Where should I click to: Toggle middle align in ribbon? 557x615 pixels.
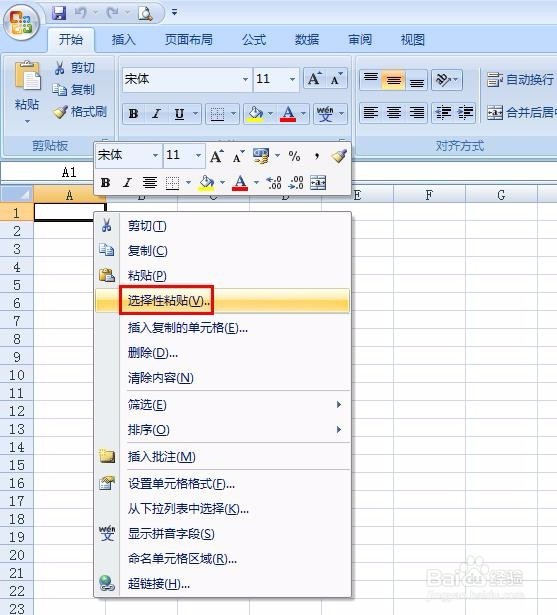click(x=393, y=80)
